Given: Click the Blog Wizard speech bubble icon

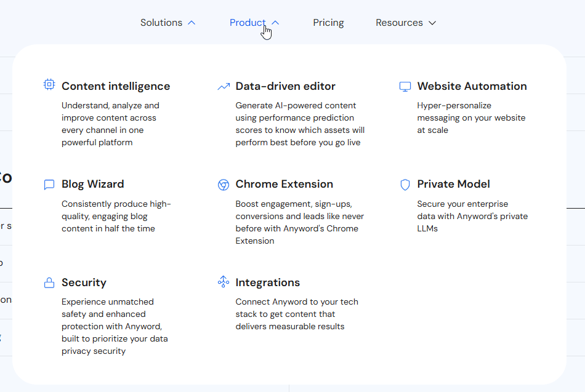Looking at the screenshot, I should [x=49, y=185].
